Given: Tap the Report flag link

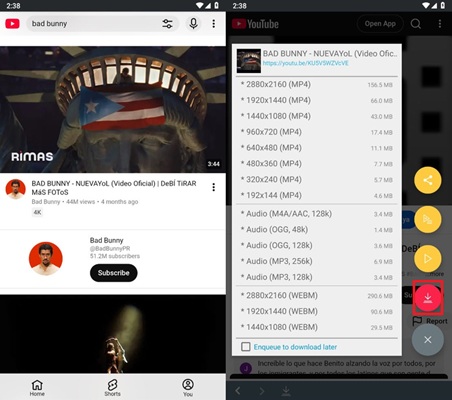Looking at the screenshot, I should [430, 321].
